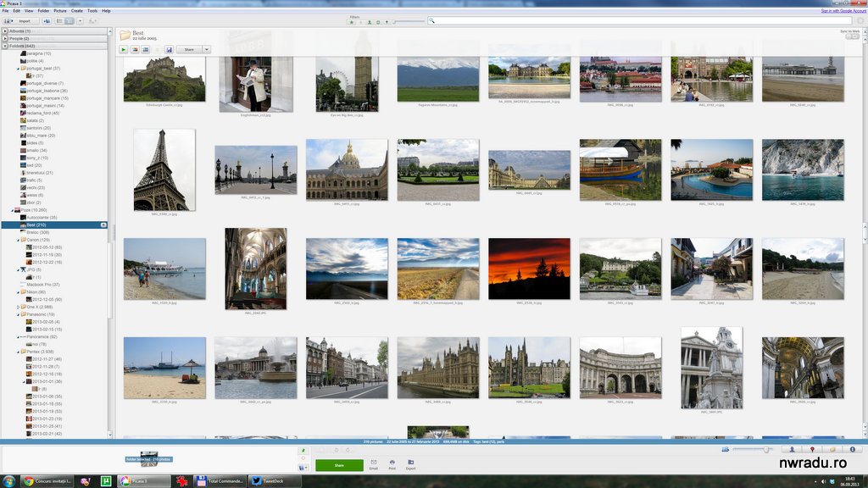Switch to Chrome in taskbar
Viewport: 868px width, 488px height.
click(47, 481)
